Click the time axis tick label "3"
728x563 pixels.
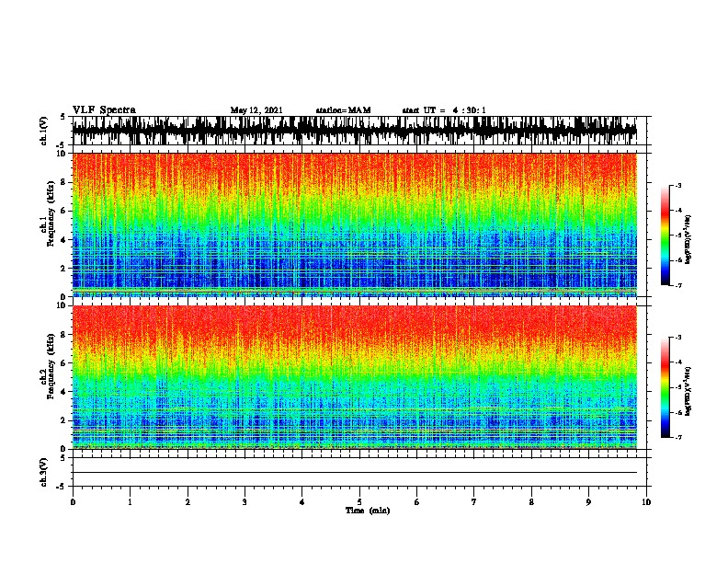[245, 502]
